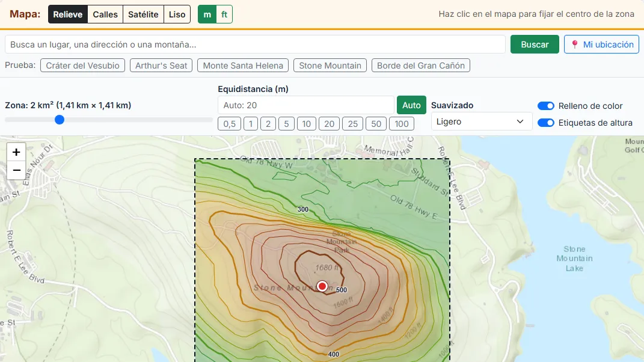Set units to meters
The width and height of the screenshot is (644, 362).
[x=207, y=14]
